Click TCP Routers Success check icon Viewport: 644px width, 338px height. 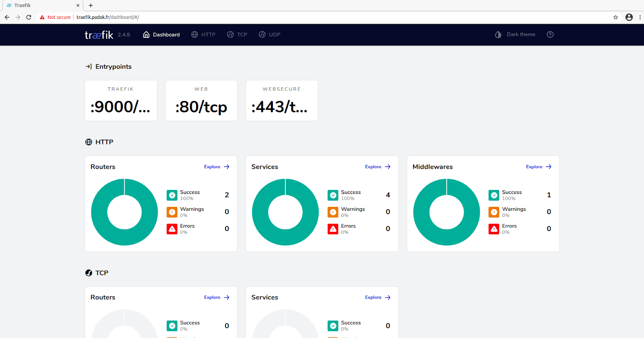coord(172,326)
